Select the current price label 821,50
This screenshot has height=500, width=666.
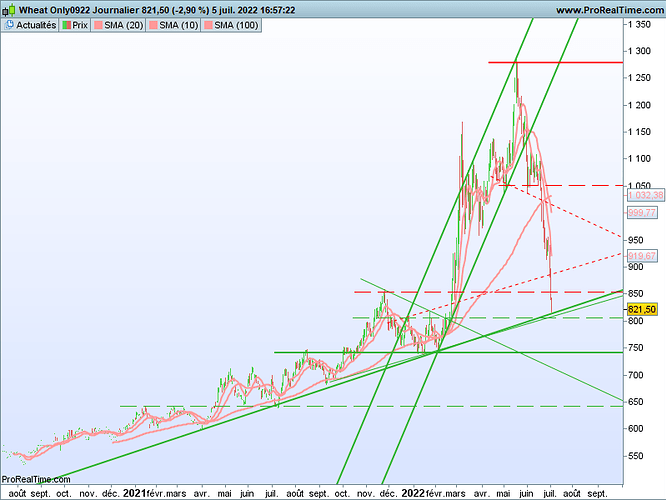point(641,310)
